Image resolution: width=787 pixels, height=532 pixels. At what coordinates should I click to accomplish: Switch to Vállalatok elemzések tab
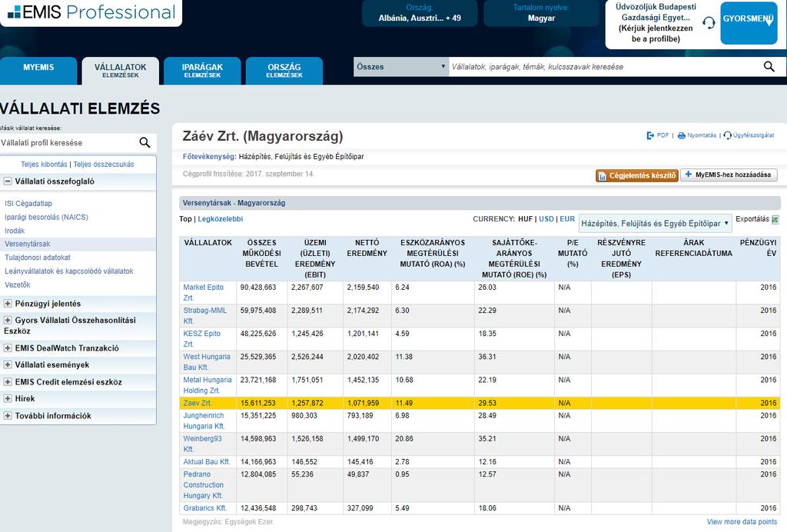[x=121, y=70]
